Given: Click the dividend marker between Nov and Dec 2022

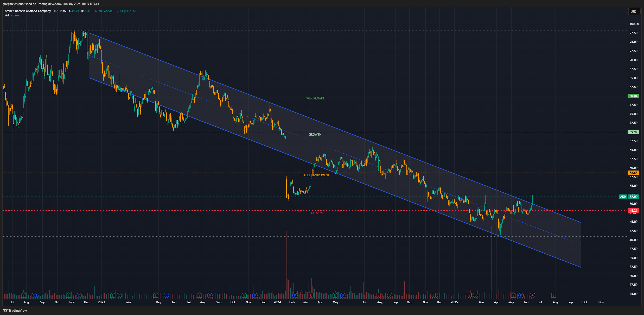Looking at the screenshot, I should click(x=79, y=295).
